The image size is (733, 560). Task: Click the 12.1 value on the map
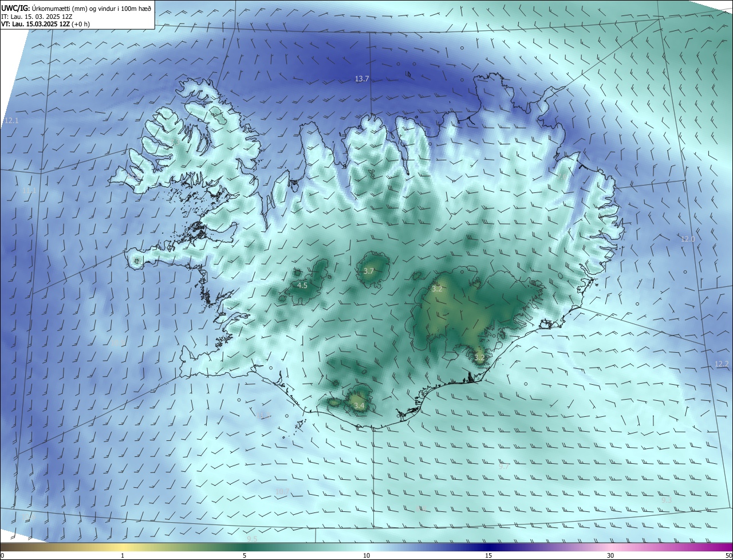11,121
